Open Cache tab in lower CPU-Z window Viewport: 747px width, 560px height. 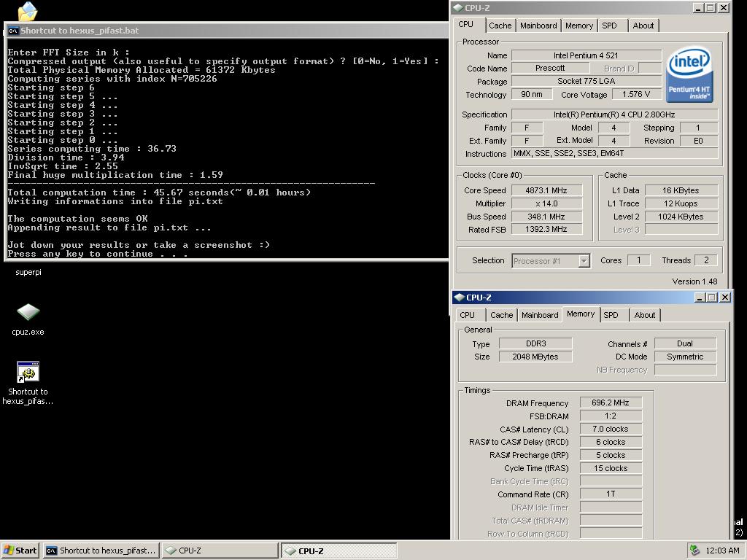coord(502,315)
